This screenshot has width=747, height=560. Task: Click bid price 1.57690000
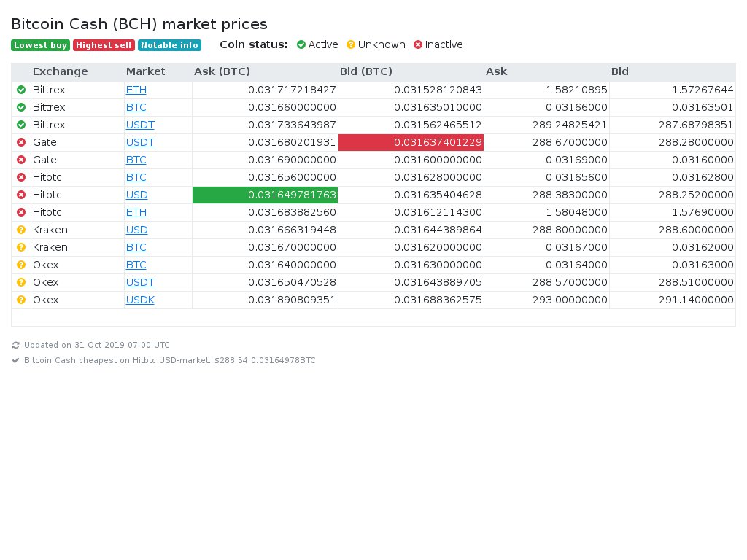[x=703, y=212]
